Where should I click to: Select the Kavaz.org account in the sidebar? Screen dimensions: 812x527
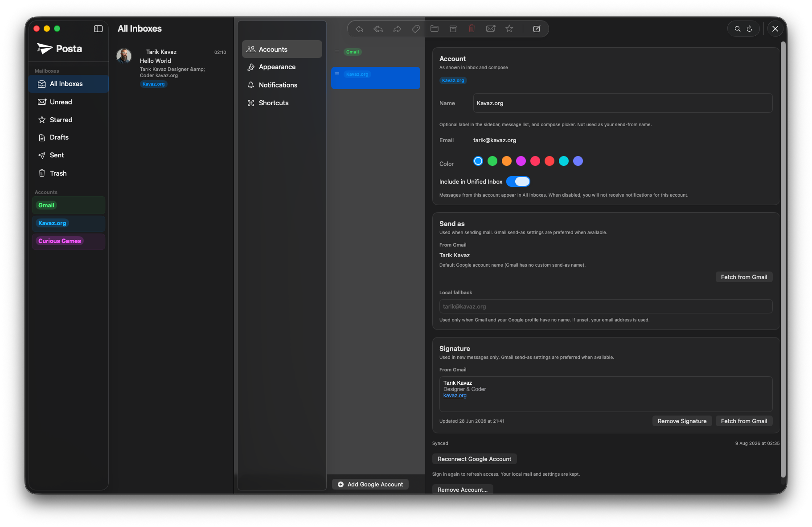click(x=69, y=223)
